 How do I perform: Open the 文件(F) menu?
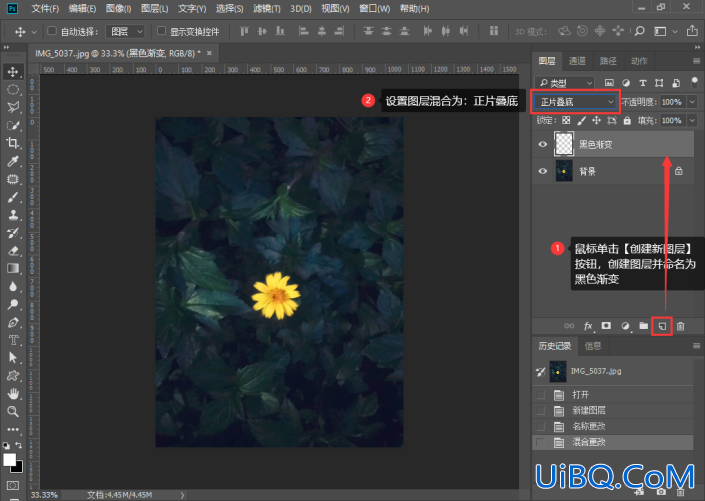[x=45, y=9]
